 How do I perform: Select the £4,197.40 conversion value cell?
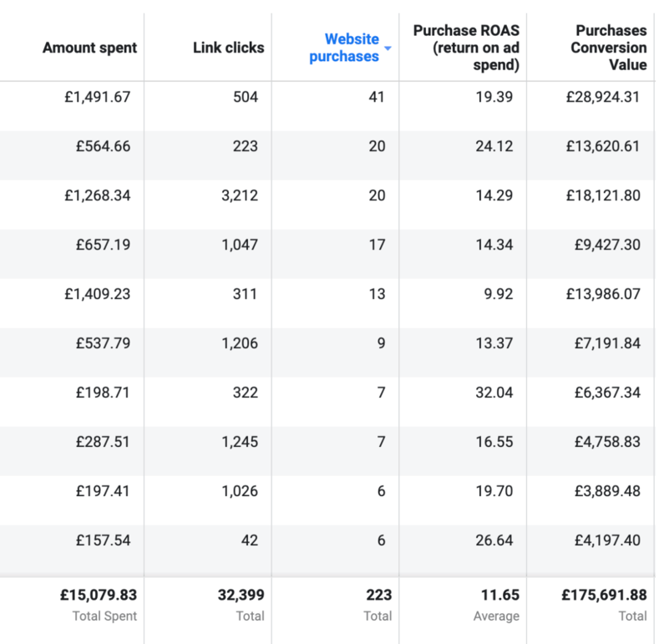point(606,540)
